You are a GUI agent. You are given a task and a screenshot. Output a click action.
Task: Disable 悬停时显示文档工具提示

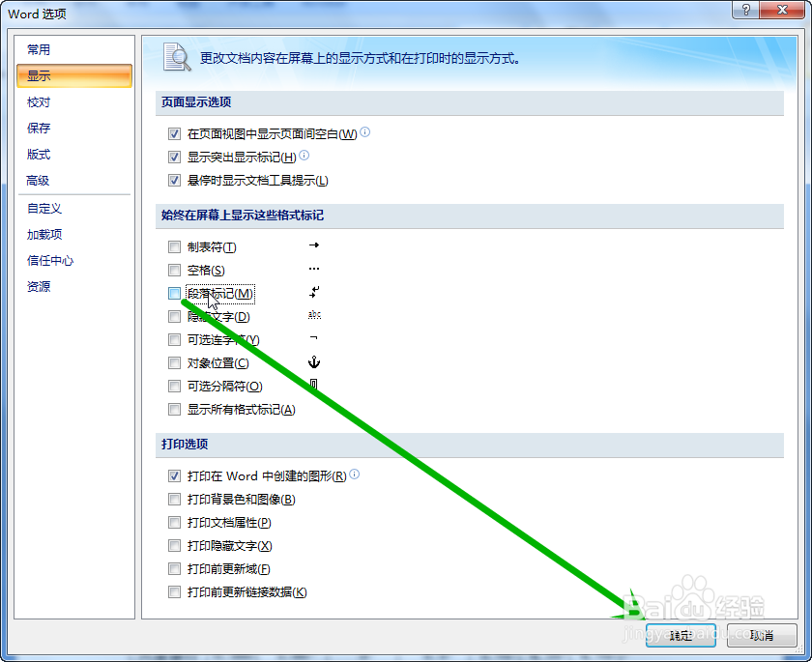pyautogui.click(x=174, y=179)
